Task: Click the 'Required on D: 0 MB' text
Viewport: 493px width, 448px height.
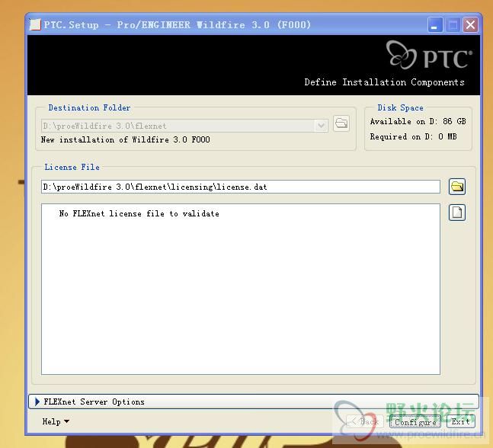Action: tap(413, 136)
